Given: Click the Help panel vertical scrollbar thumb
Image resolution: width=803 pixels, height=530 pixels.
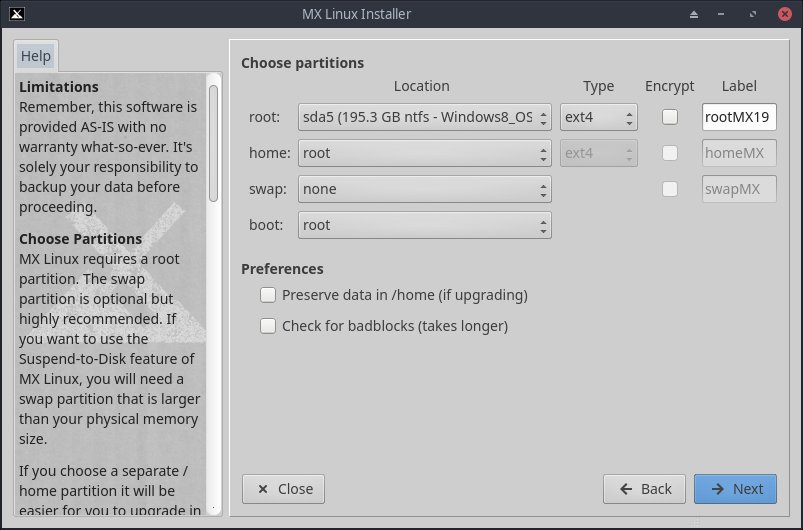Looking at the screenshot, I should tap(214, 143).
